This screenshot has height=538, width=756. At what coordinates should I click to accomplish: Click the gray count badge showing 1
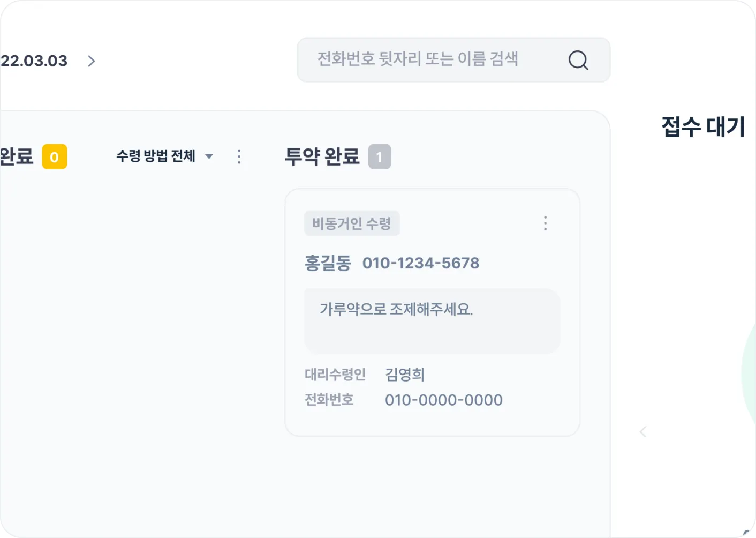(379, 157)
